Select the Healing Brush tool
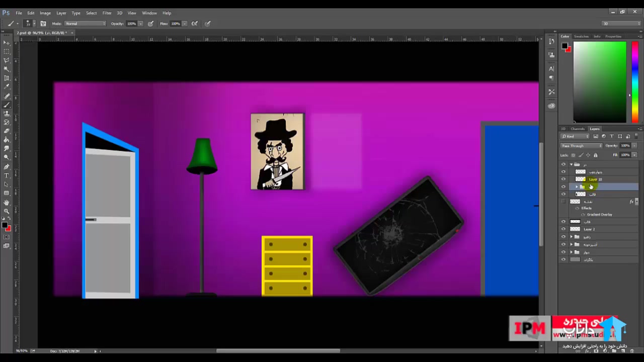This screenshot has height=362, width=644. pyautogui.click(x=7, y=96)
